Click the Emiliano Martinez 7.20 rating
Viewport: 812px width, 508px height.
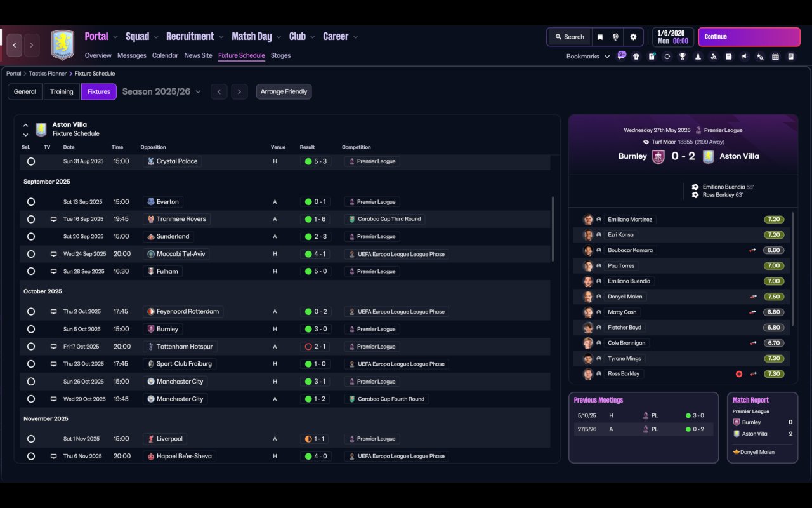pyautogui.click(x=774, y=220)
